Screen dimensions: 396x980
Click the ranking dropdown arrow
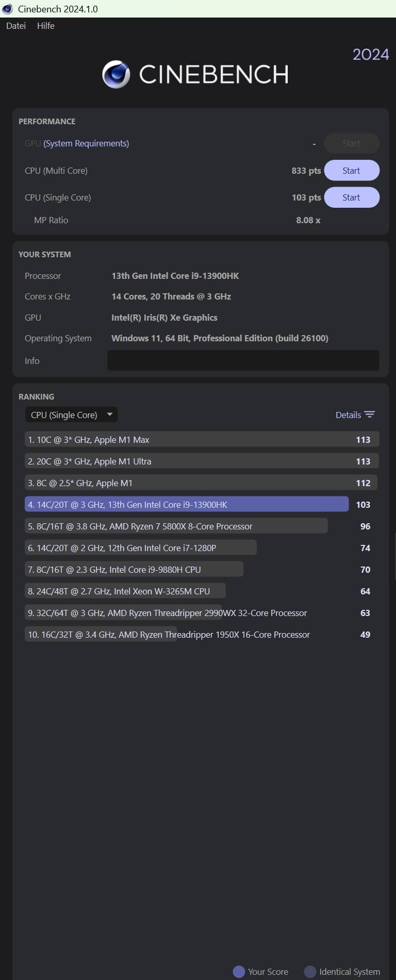click(109, 414)
